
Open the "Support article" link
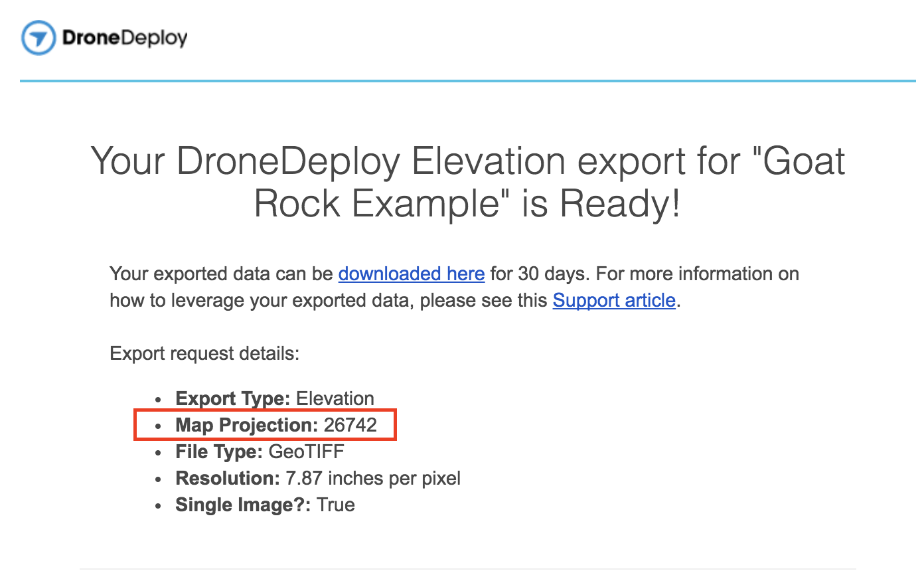click(x=614, y=300)
